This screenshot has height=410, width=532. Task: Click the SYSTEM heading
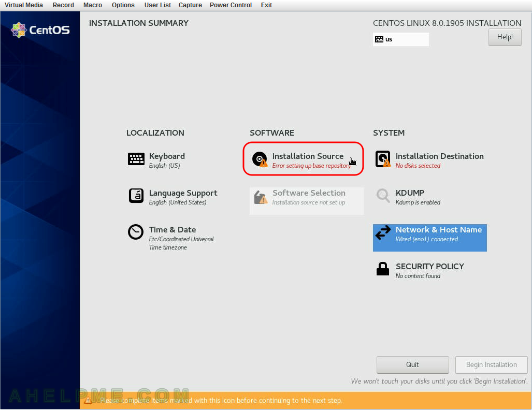(x=389, y=133)
